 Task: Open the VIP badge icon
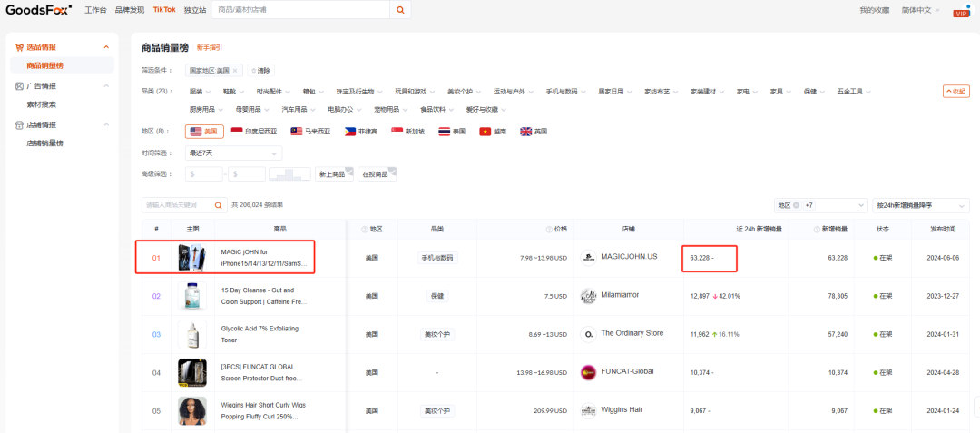pyautogui.click(x=961, y=13)
